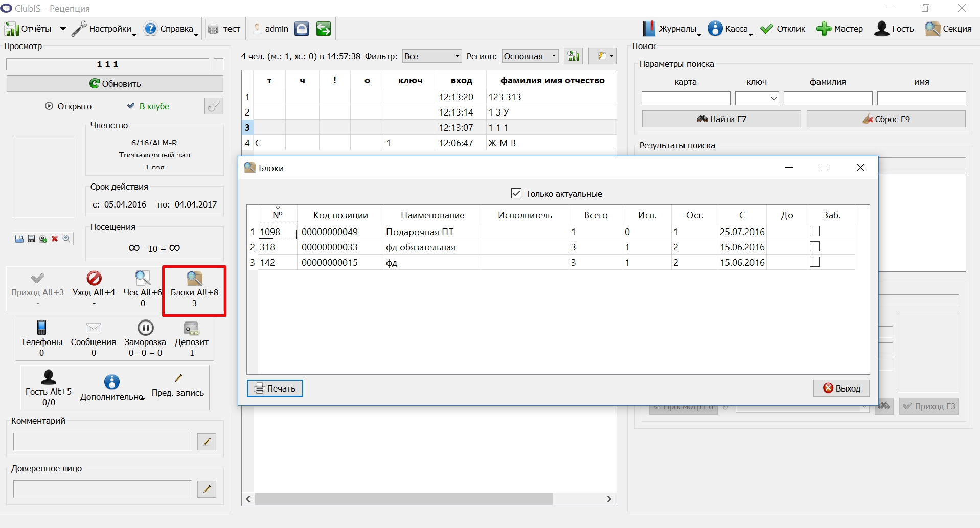Click the Гость Alt+5 silhouette icon

click(x=49, y=377)
